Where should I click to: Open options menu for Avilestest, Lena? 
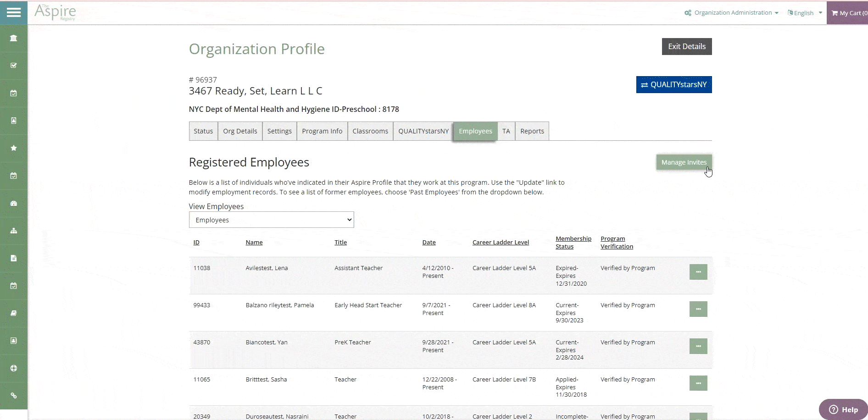(698, 272)
